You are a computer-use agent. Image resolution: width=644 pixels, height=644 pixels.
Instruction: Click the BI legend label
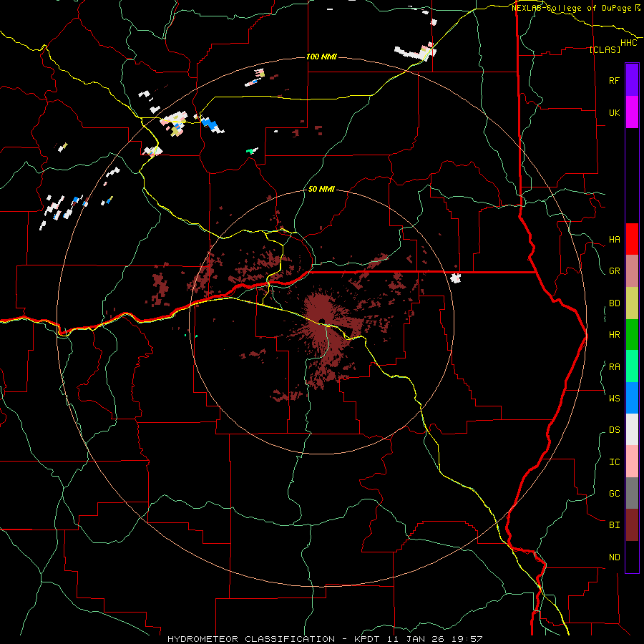tap(614, 525)
